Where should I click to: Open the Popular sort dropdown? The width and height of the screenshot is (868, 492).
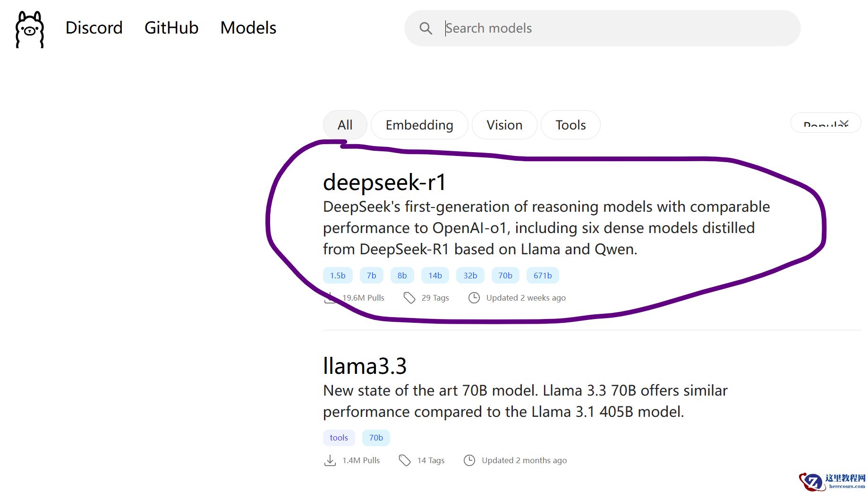click(825, 124)
